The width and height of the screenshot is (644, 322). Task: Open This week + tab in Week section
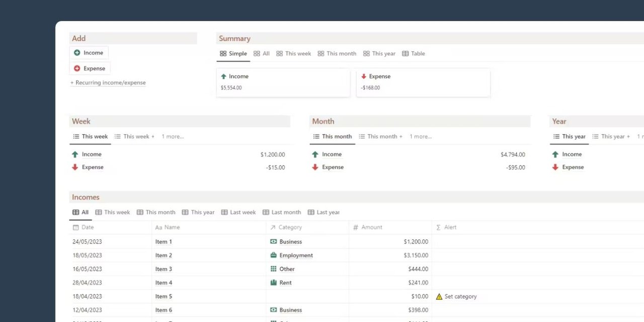134,136
